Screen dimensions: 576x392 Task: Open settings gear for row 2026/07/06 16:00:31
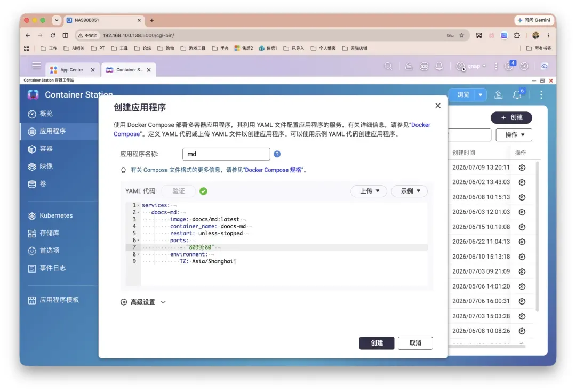coord(522,301)
